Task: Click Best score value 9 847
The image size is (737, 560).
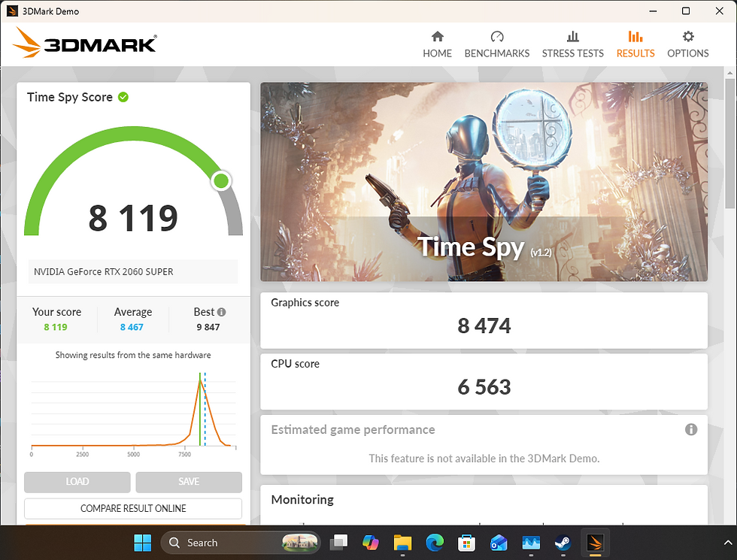Action: coord(208,327)
